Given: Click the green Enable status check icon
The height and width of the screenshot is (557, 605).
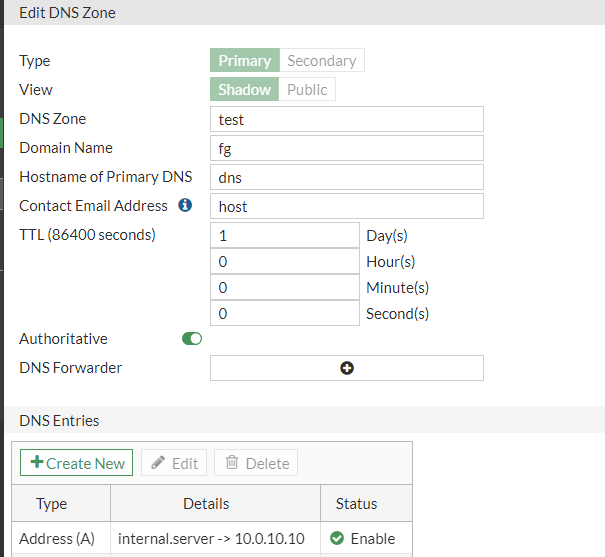Looking at the screenshot, I should tap(337, 538).
